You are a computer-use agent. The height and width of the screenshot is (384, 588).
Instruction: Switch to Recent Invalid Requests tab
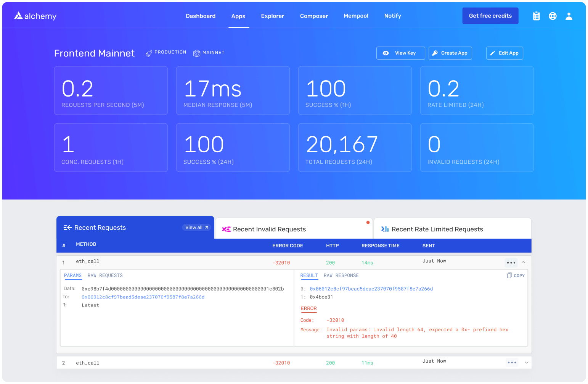pos(294,228)
